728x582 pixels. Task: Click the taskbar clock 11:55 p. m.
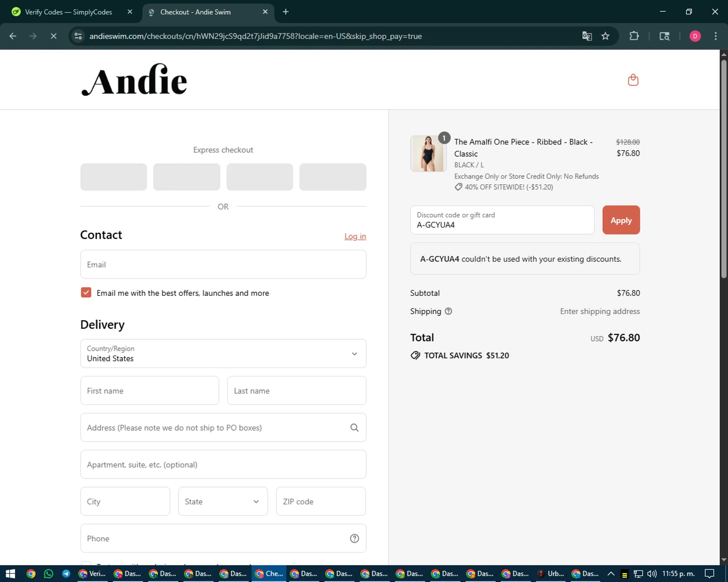click(678, 574)
